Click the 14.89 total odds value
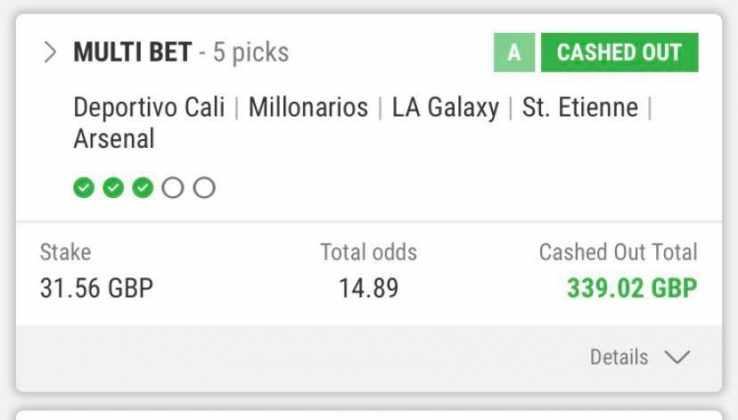 click(x=368, y=289)
